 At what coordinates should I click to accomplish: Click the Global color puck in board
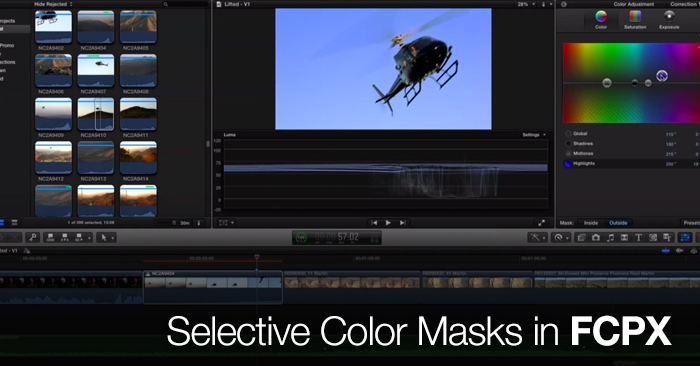coord(607,83)
